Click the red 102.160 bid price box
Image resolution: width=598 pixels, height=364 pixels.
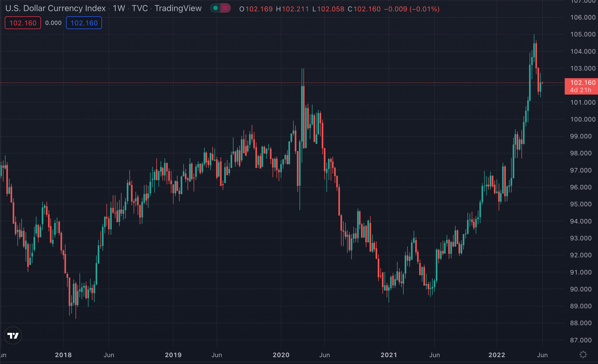[23, 23]
